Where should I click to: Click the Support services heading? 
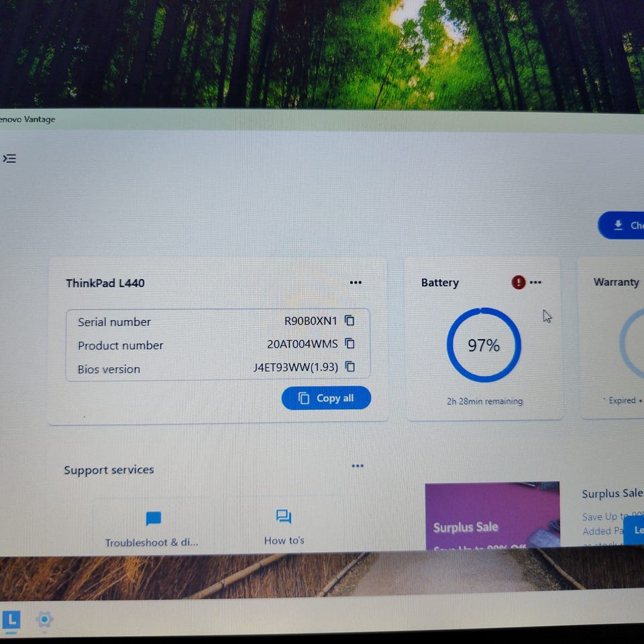[109, 470]
